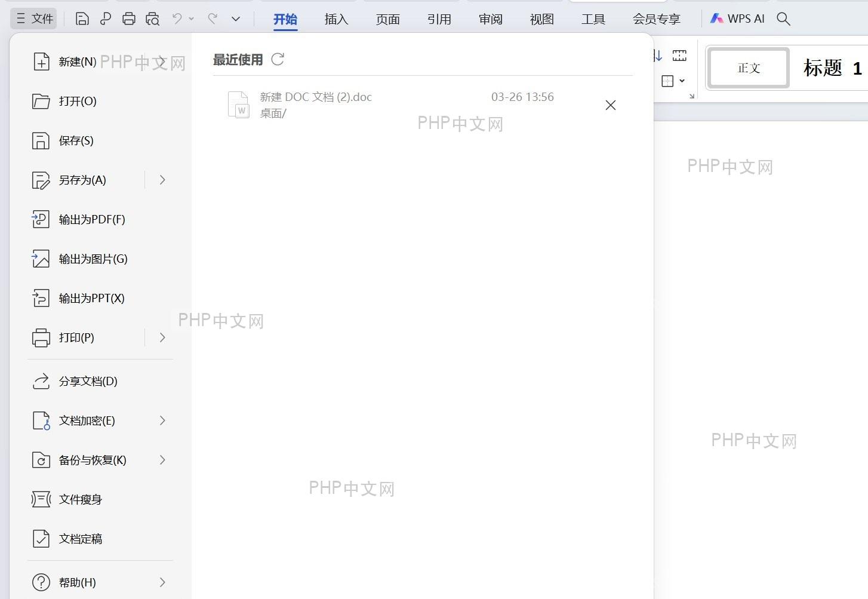Apply the 正文 style
Viewport: 868px width, 599px height.
click(749, 68)
